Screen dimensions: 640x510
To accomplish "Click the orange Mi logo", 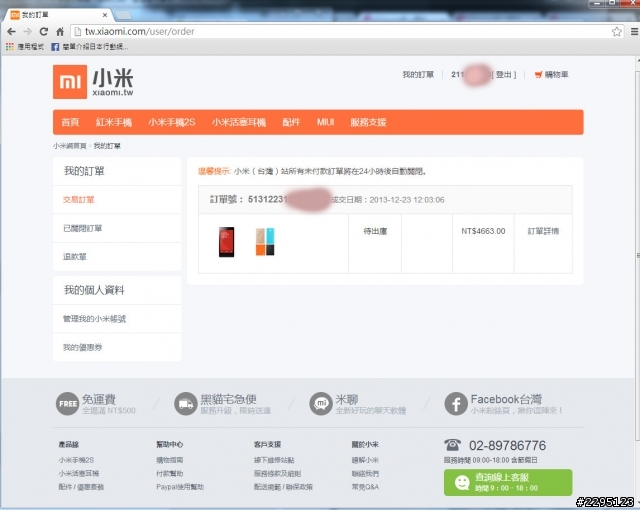I will pos(70,82).
